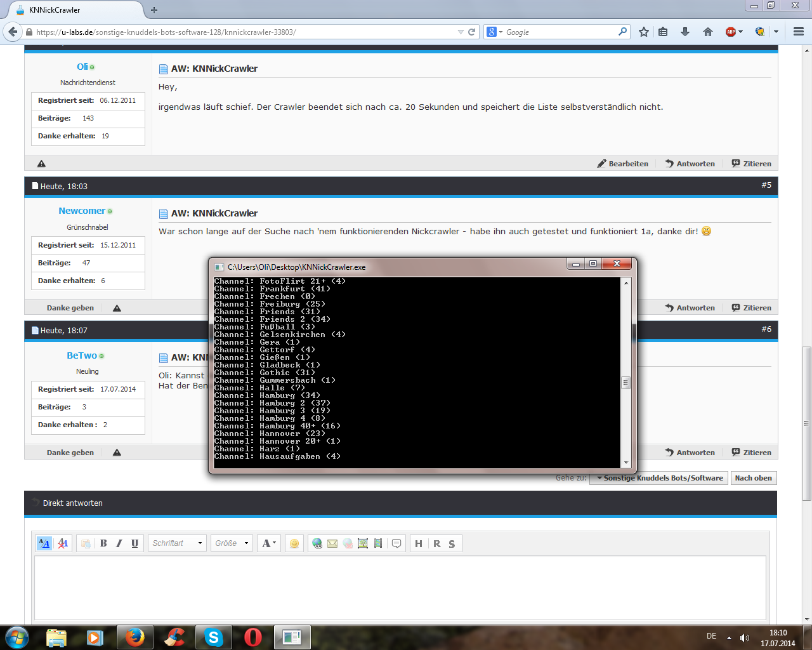The width and height of the screenshot is (812, 650).
Task: Click the insert video filmstrip icon
Action: click(378, 543)
